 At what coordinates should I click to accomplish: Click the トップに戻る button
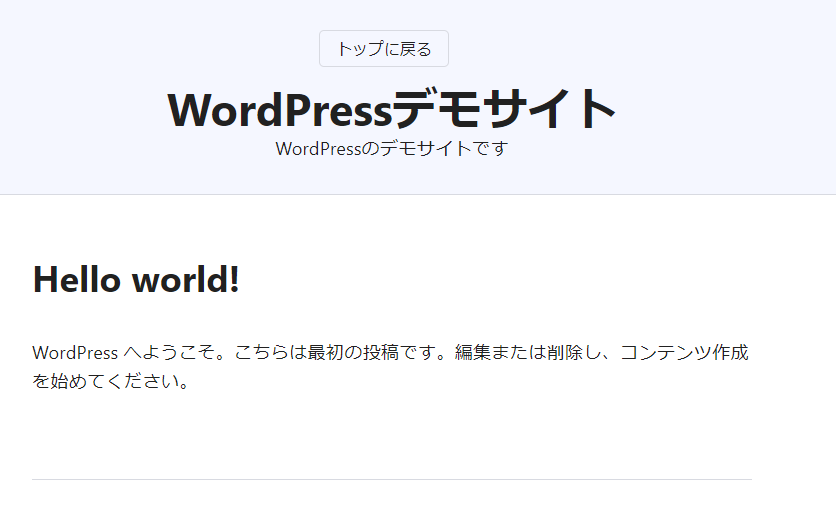(x=384, y=49)
